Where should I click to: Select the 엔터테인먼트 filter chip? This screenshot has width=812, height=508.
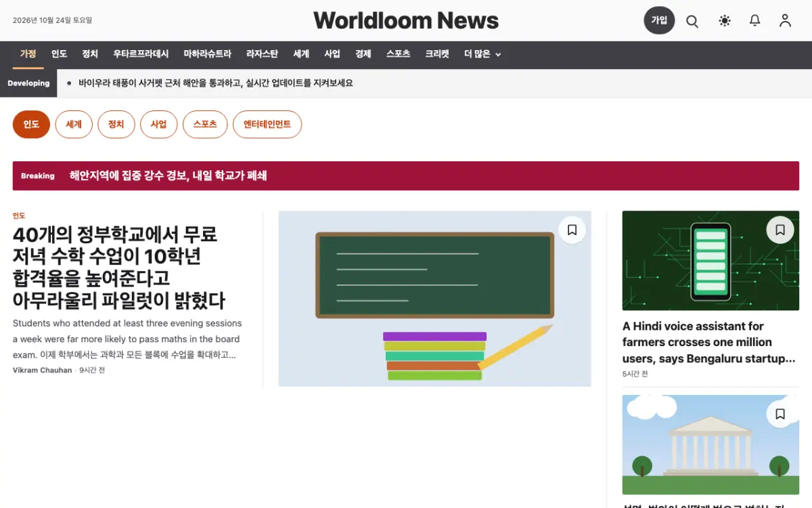pyautogui.click(x=267, y=125)
